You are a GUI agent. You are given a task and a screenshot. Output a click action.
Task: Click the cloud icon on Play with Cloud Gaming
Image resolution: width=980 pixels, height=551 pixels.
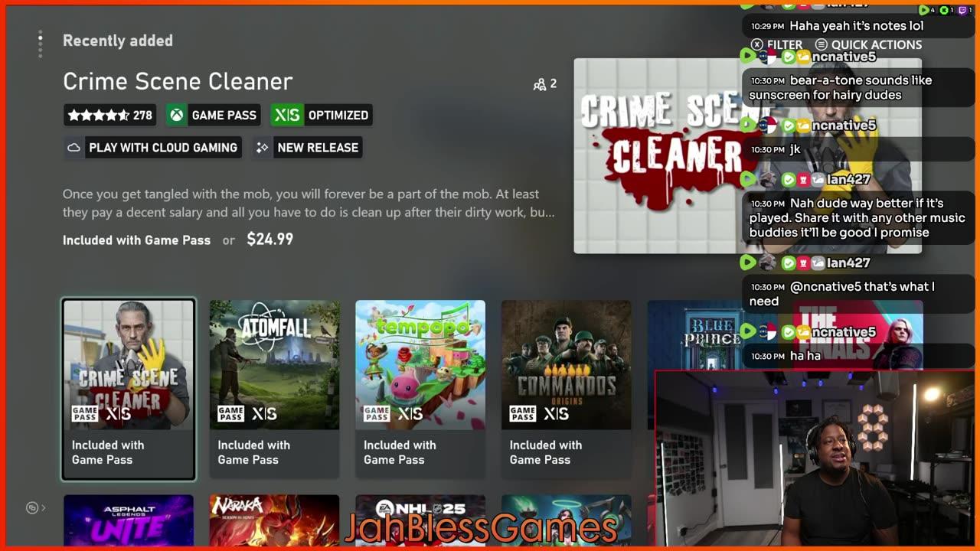click(74, 148)
